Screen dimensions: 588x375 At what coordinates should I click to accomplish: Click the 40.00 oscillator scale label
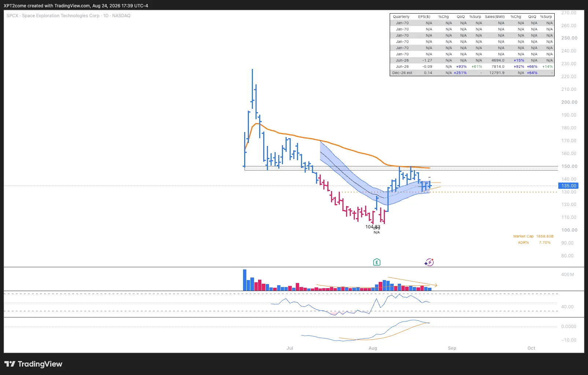click(x=567, y=307)
